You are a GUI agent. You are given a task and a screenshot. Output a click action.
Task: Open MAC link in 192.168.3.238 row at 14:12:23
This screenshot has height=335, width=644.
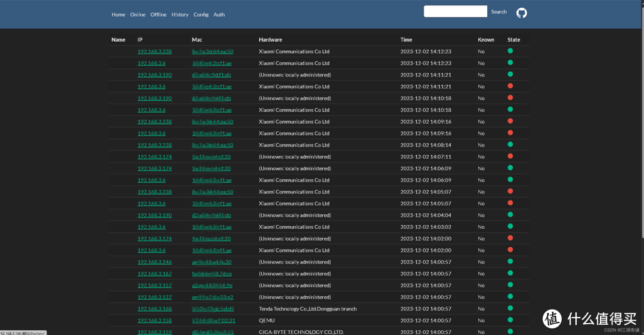[x=212, y=51]
